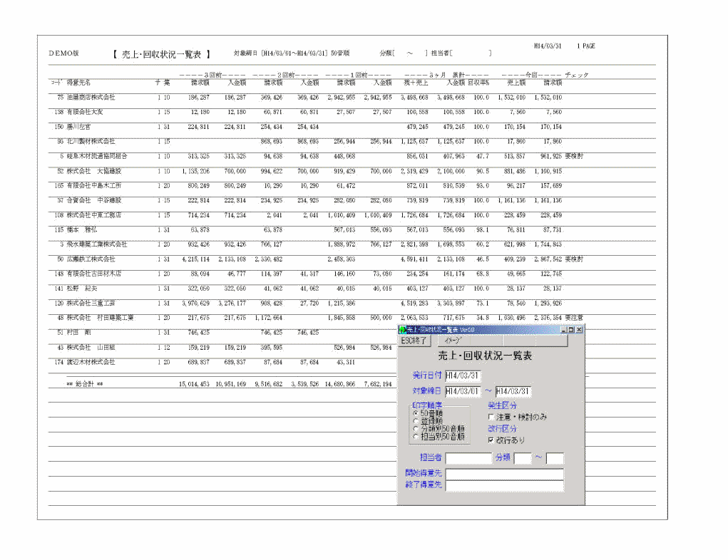The width and height of the screenshot is (728, 560).
Task: Click the recovery rate 47.7 value
Action: [x=483, y=156]
